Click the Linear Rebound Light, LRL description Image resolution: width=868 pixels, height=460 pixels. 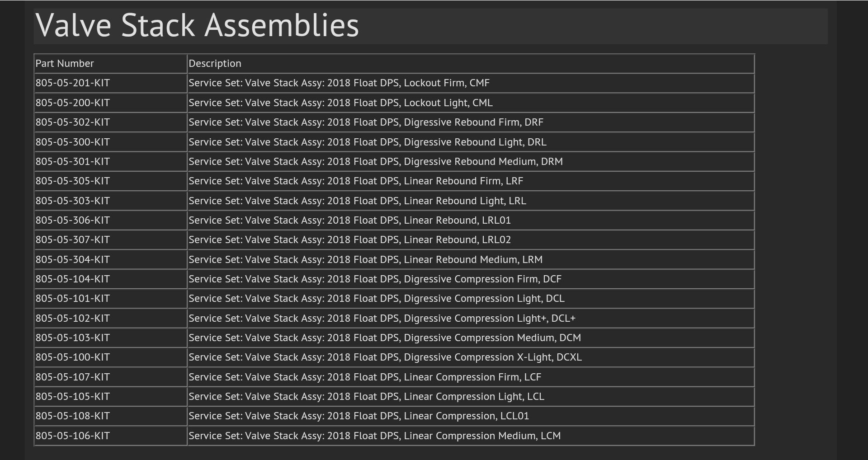(x=357, y=201)
